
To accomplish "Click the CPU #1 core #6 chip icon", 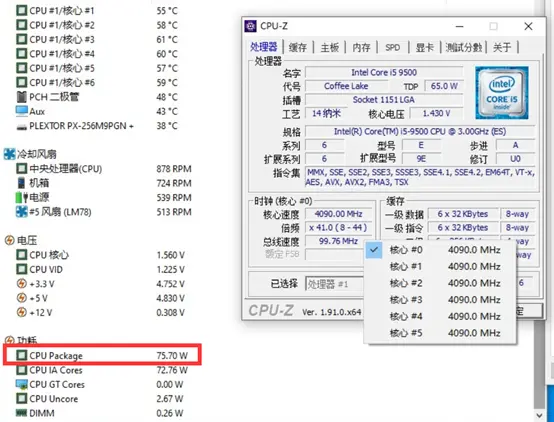I will pos(22,82).
